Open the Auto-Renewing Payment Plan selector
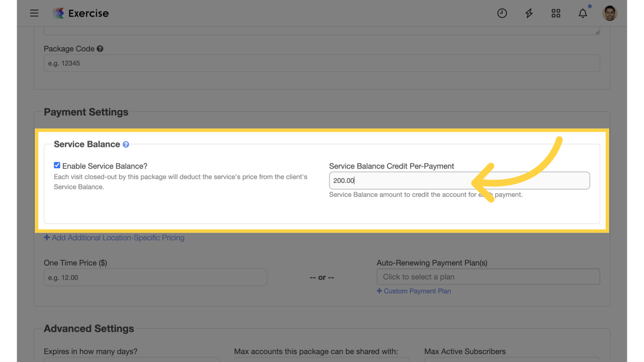Image resolution: width=644 pixels, height=362 pixels. 488,277
